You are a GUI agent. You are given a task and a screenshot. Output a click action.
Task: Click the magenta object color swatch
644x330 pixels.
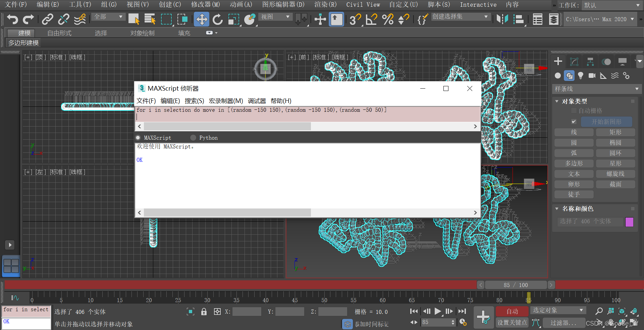coord(629,222)
